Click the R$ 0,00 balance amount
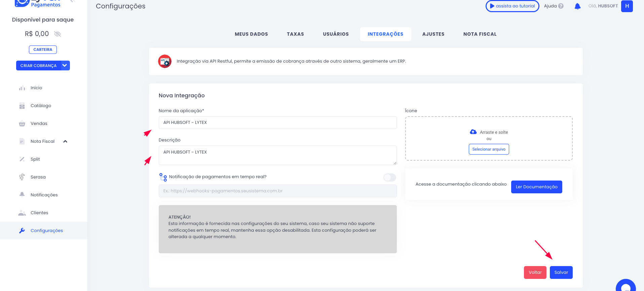Image resolution: width=644 pixels, height=291 pixels. pyautogui.click(x=37, y=34)
